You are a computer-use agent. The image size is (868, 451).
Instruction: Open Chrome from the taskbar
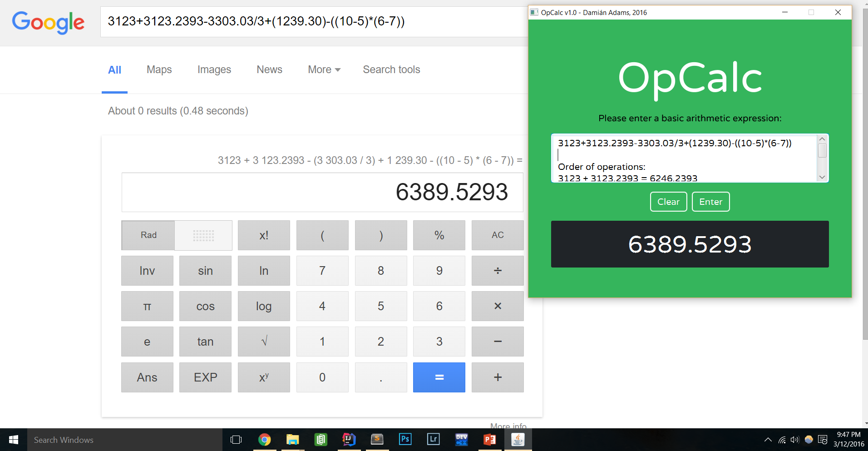pyautogui.click(x=265, y=439)
